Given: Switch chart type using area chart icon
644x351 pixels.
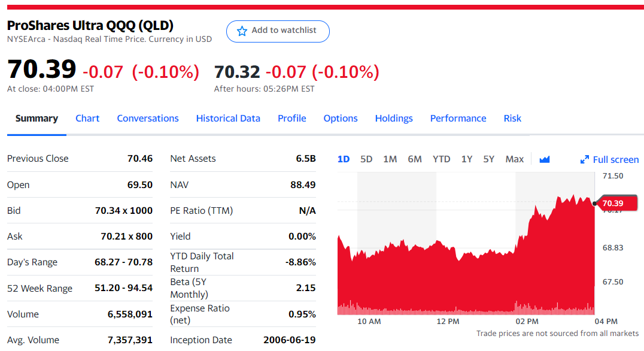Looking at the screenshot, I should tap(545, 159).
